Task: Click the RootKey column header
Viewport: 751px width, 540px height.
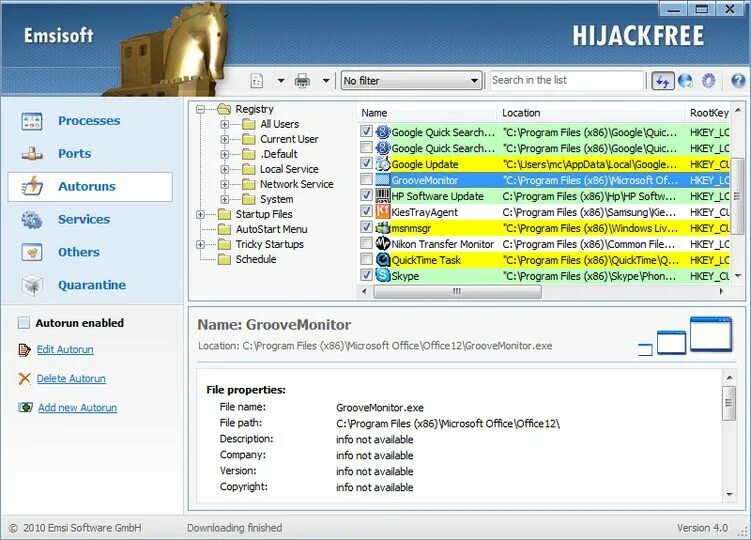Action: pos(708,113)
